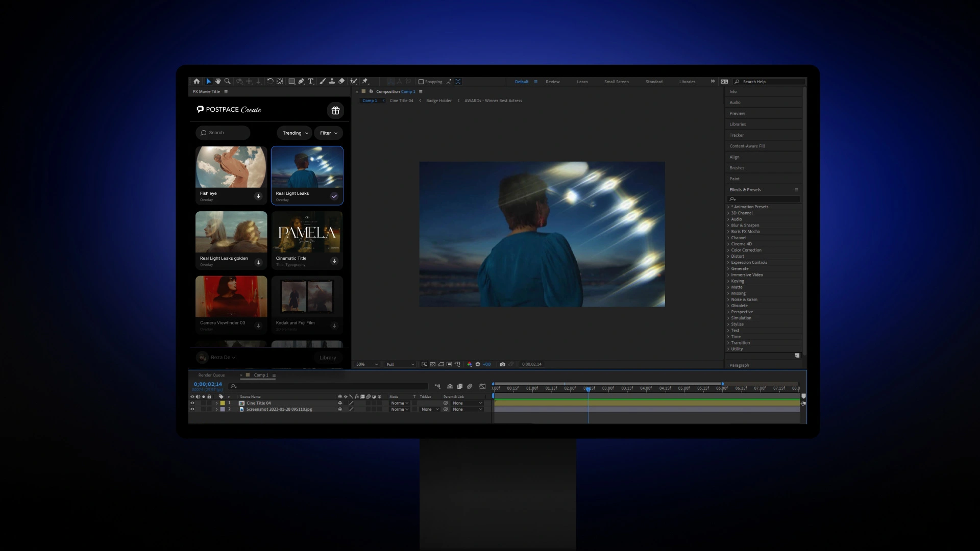Select the Zoom magnifier tool
Viewport: 980px width, 551px height.
(x=228, y=81)
